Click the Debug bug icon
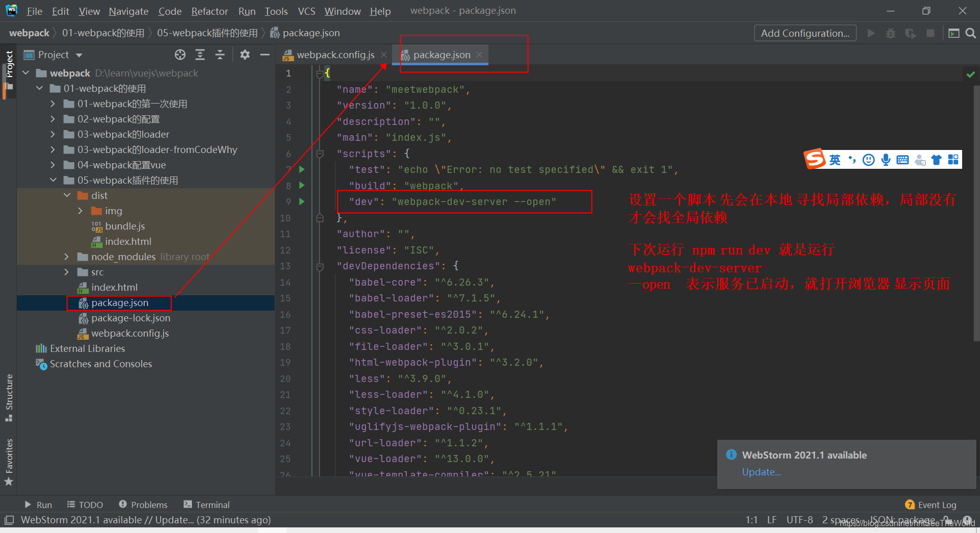This screenshot has height=533, width=980. [x=891, y=33]
